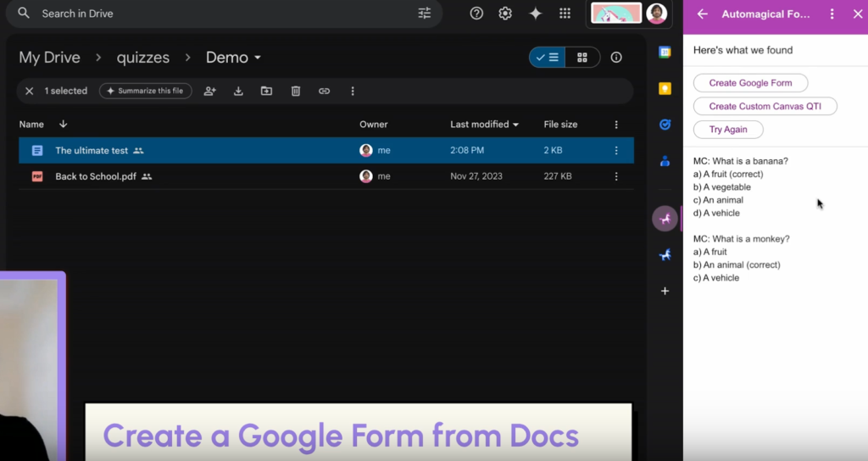Click Search in Drive field
The height and width of the screenshot is (461, 868).
[x=224, y=14]
